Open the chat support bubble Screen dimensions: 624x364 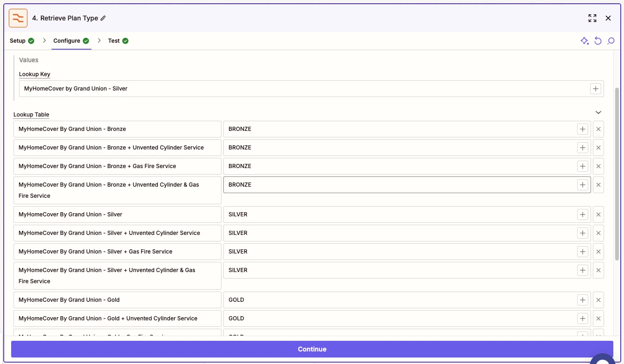(x=603, y=360)
